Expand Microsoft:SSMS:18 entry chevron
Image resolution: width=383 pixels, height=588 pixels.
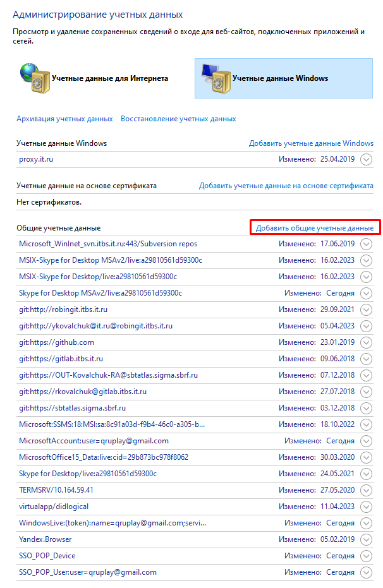[366, 425]
